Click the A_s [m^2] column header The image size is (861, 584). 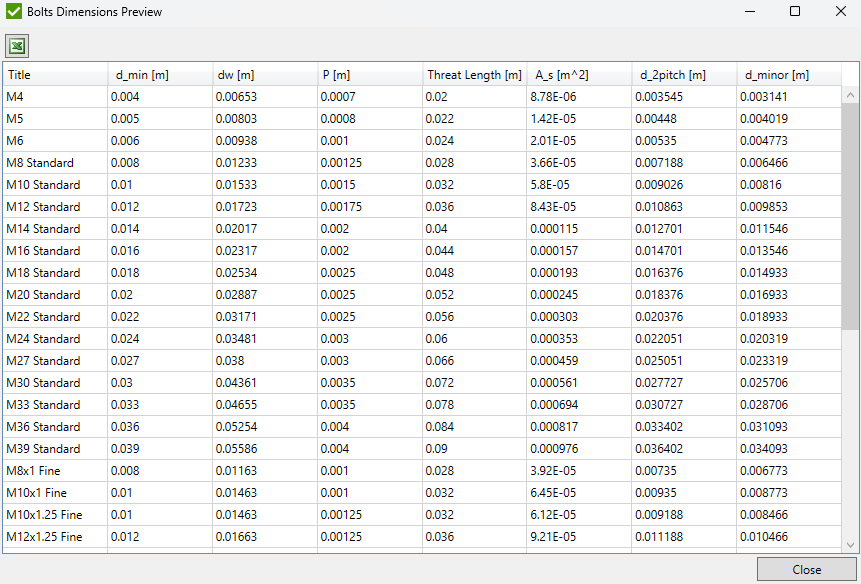(x=579, y=75)
